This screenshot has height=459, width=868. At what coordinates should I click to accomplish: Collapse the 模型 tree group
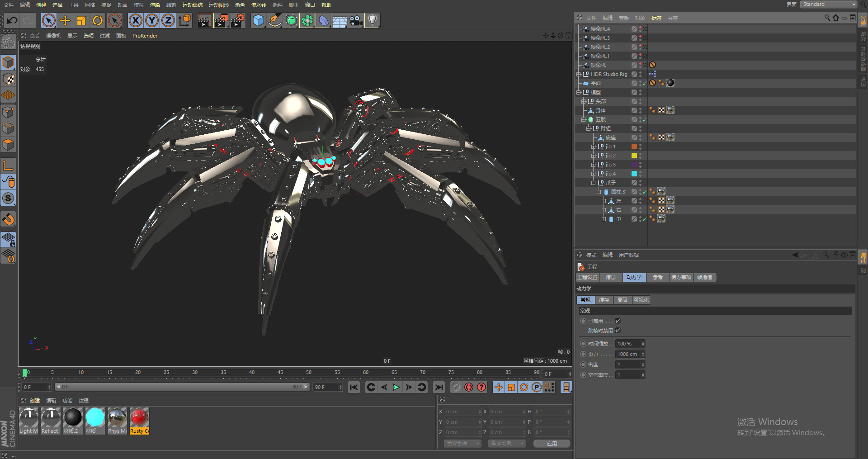(x=578, y=92)
